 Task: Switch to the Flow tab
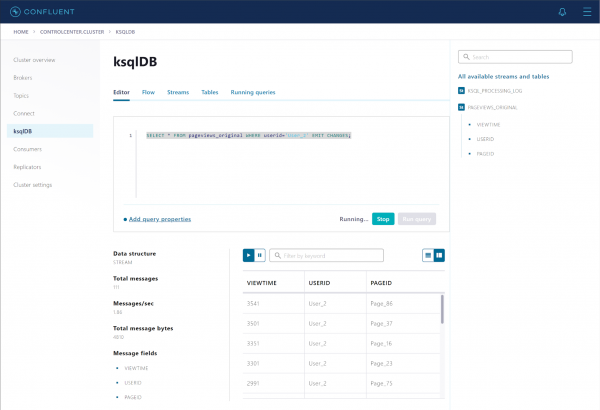(x=148, y=92)
